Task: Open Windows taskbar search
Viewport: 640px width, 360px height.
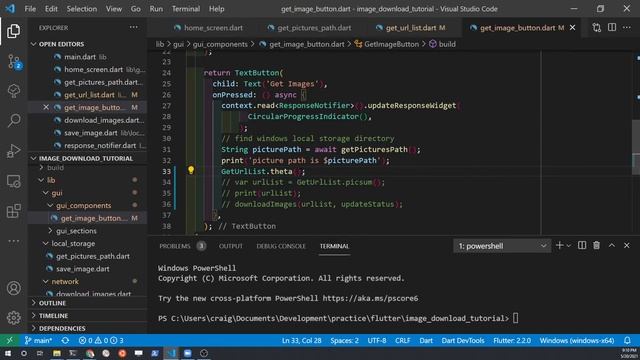Action: [24, 353]
